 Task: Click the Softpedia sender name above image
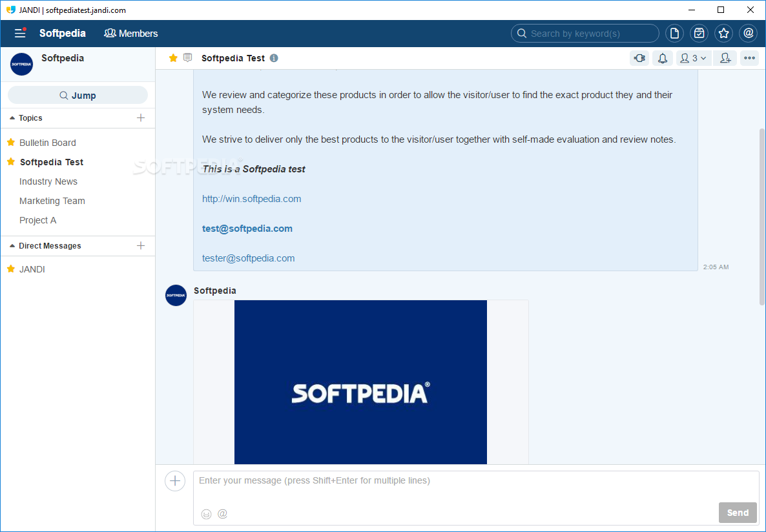tap(215, 291)
